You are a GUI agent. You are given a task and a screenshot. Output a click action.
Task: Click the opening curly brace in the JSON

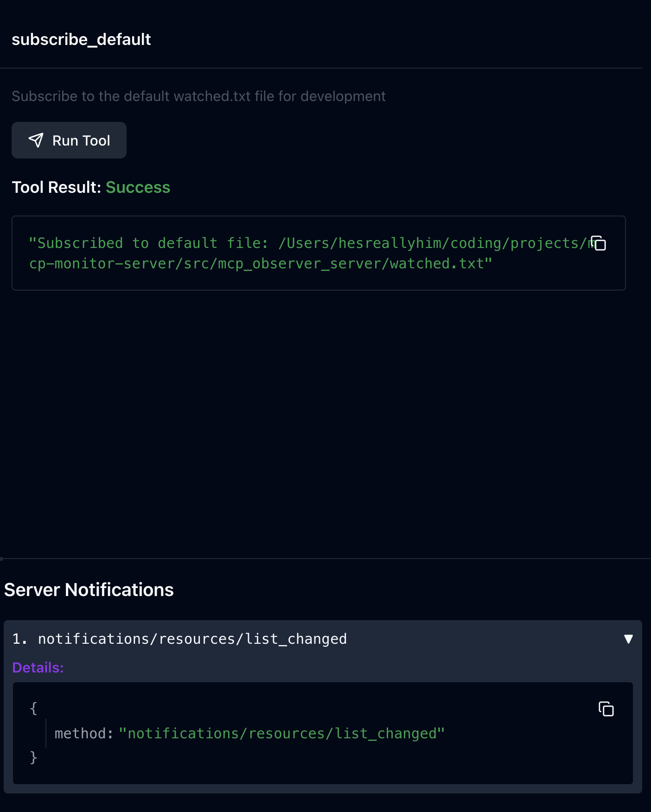[33, 708]
